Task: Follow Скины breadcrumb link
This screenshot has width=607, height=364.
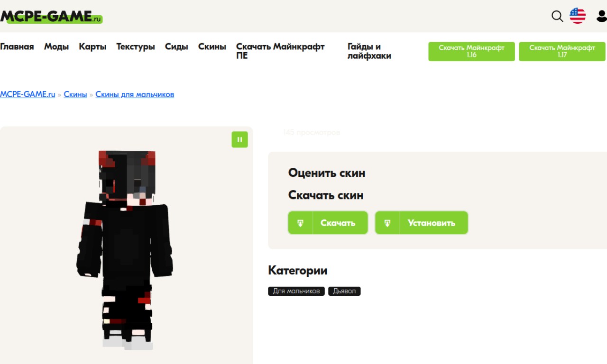Action: coord(75,94)
